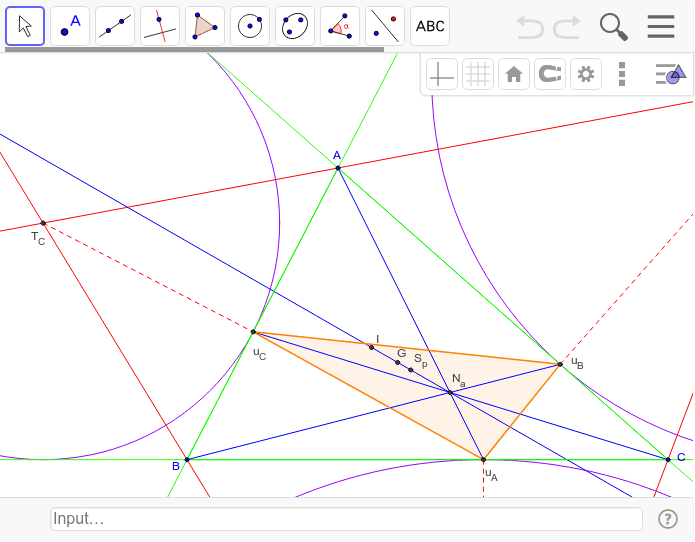The height and width of the screenshot is (542, 695).
Task: Click the Nagel point Na
Action: 450,393
